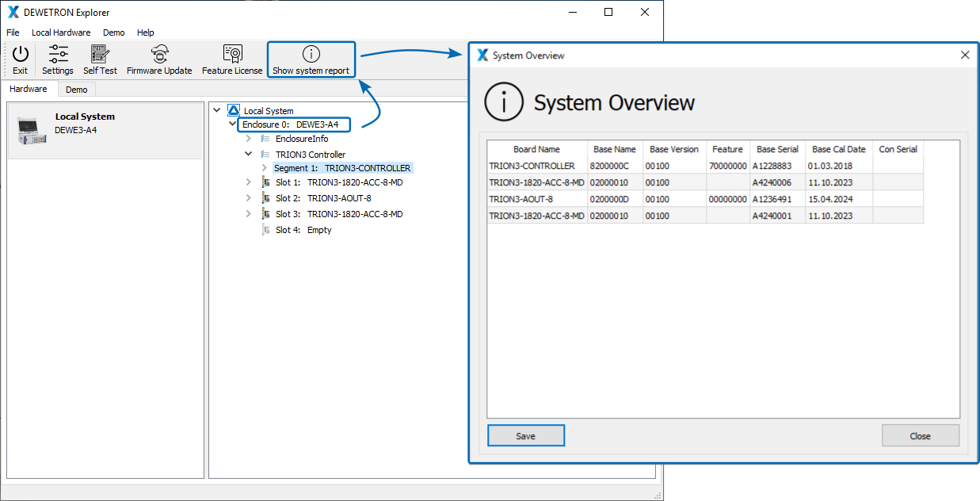
Task: Click Save button in System Overview
Action: 526,436
